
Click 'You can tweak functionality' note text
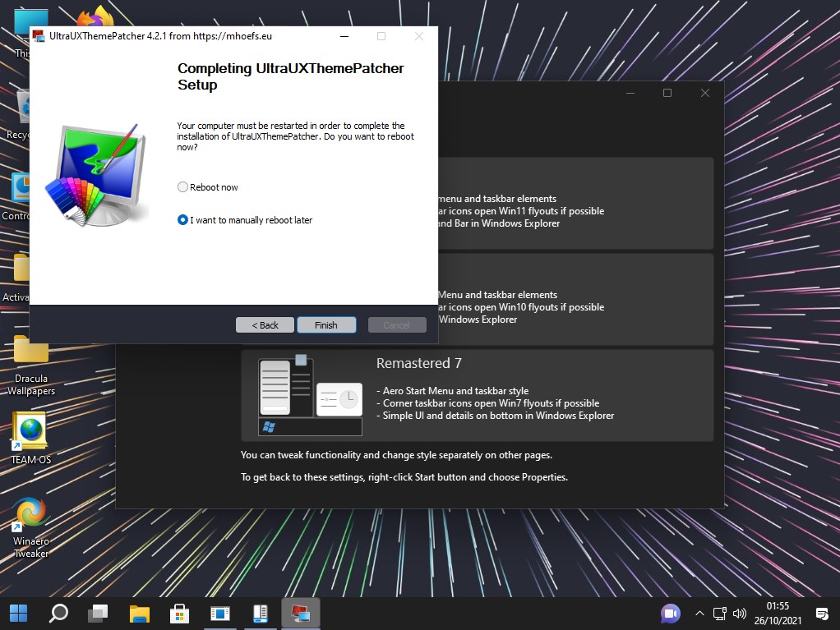point(396,455)
